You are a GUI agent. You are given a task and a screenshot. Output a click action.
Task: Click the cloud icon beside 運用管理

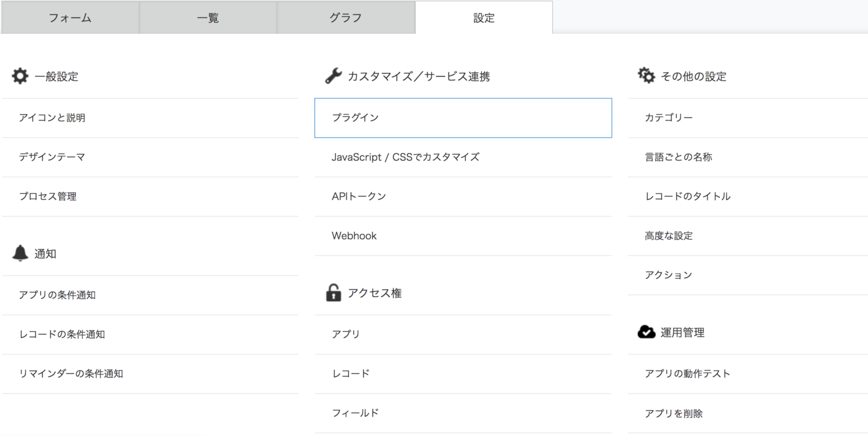click(x=646, y=333)
